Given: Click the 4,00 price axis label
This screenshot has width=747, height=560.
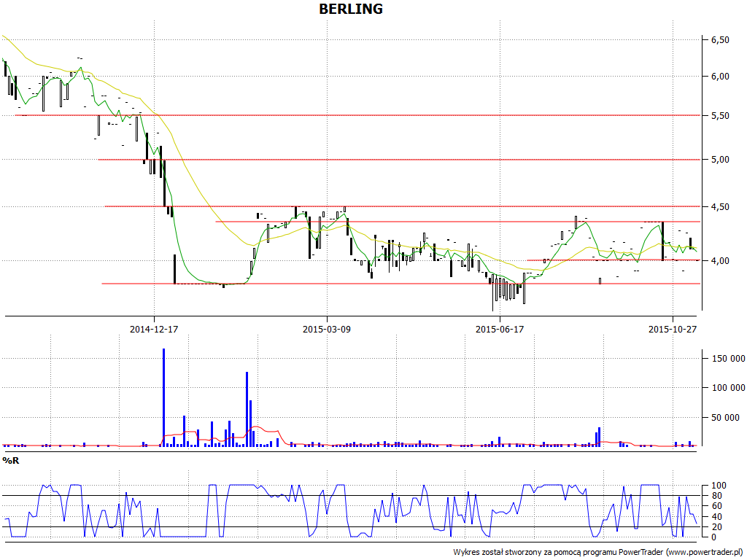Looking at the screenshot, I should coord(720,260).
